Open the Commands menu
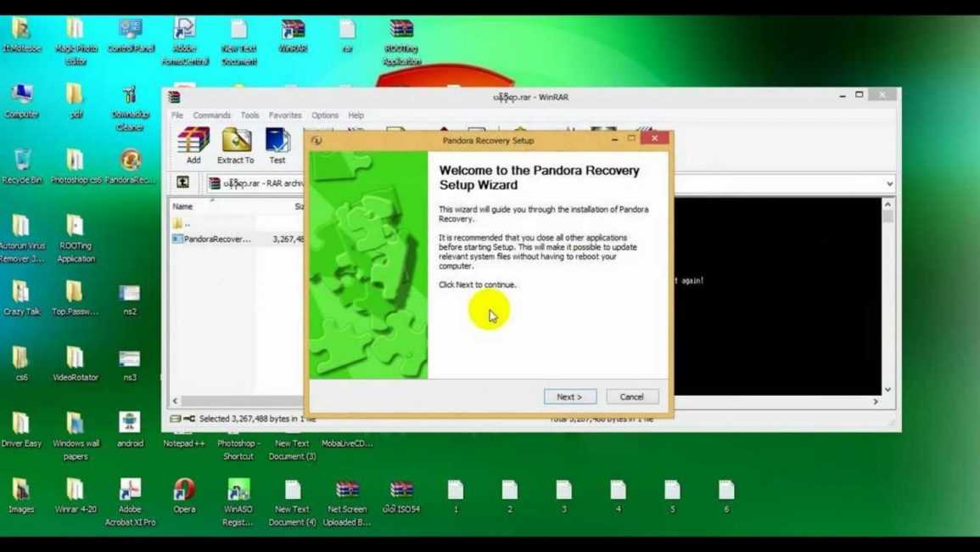The image size is (980, 552). click(x=211, y=115)
